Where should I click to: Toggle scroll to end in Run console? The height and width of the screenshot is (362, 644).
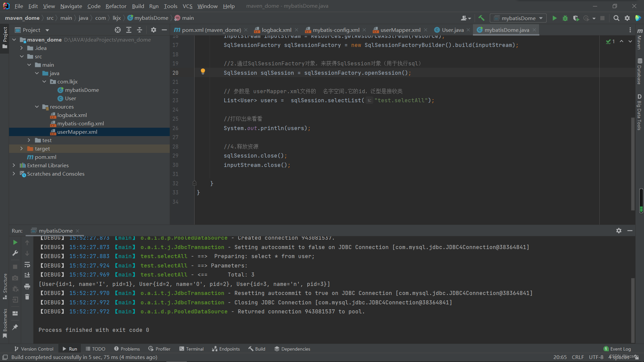[27, 275]
